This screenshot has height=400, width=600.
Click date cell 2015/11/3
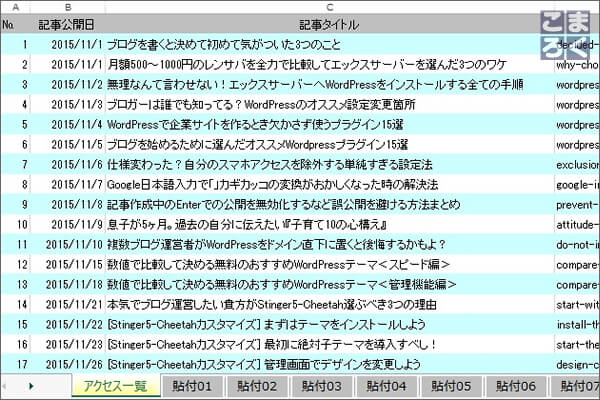coord(68,104)
